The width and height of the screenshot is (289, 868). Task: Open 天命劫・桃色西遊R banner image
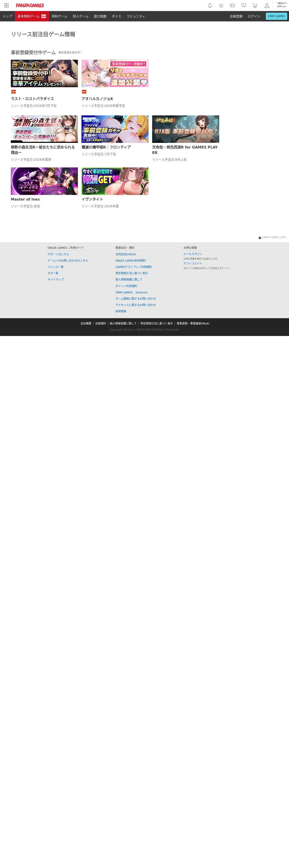click(186, 129)
